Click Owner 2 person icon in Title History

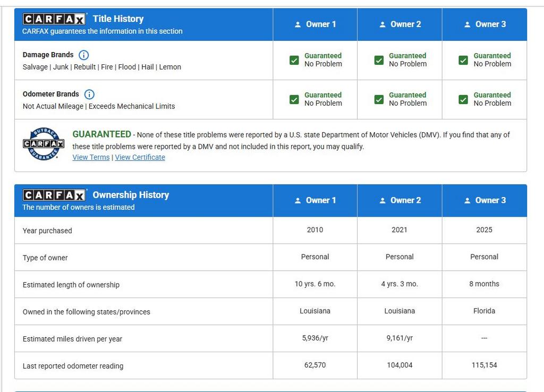(382, 24)
